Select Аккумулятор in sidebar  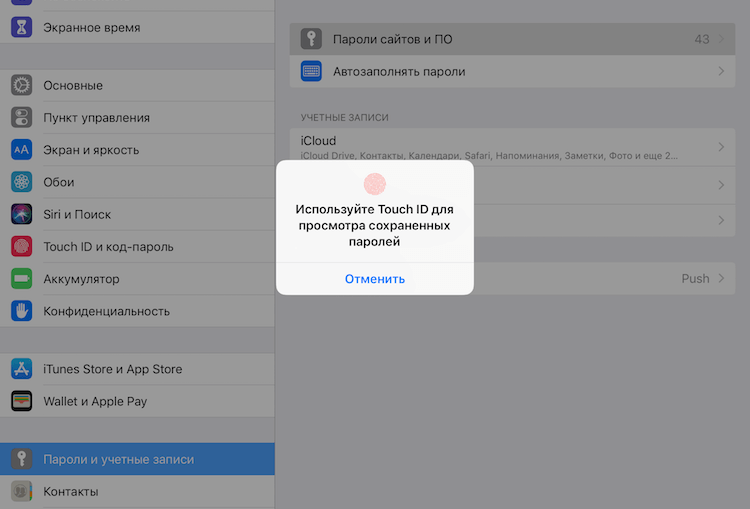click(x=137, y=278)
